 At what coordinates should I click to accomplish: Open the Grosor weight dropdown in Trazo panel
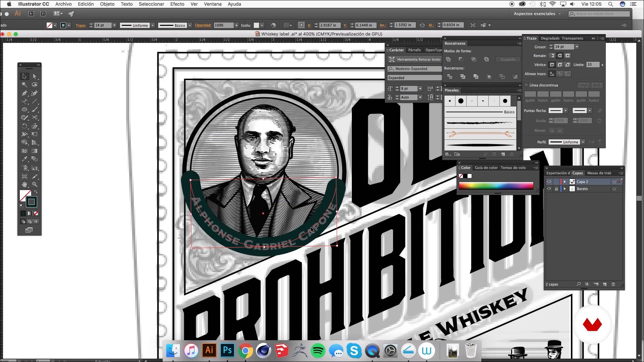point(577,47)
